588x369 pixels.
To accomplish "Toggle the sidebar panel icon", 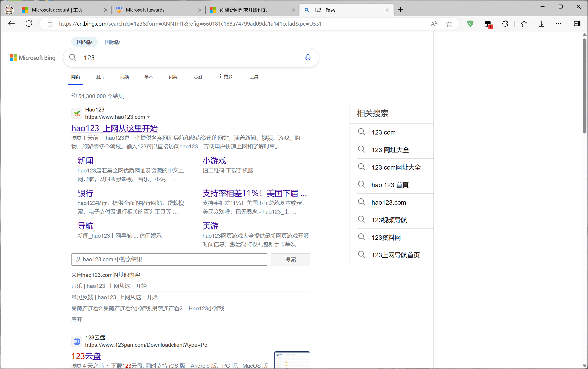I will point(577,24).
